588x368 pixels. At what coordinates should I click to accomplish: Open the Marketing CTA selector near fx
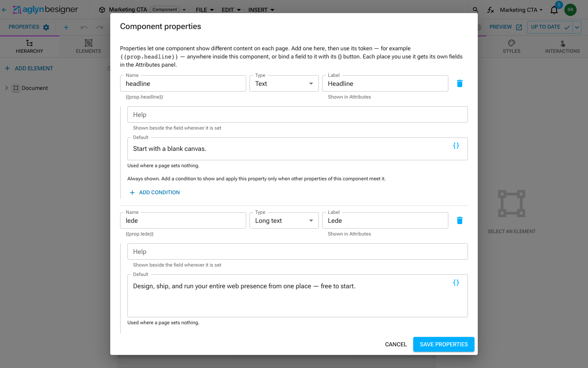(x=521, y=10)
